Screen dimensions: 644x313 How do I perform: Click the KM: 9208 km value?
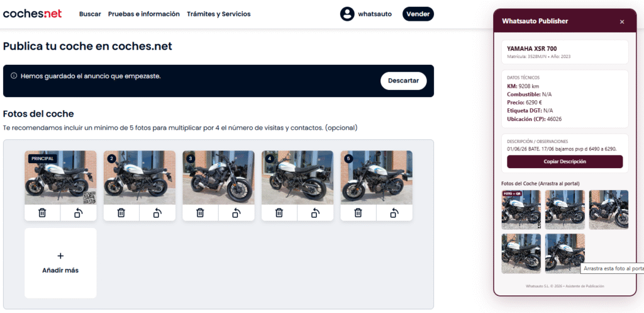(x=523, y=86)
